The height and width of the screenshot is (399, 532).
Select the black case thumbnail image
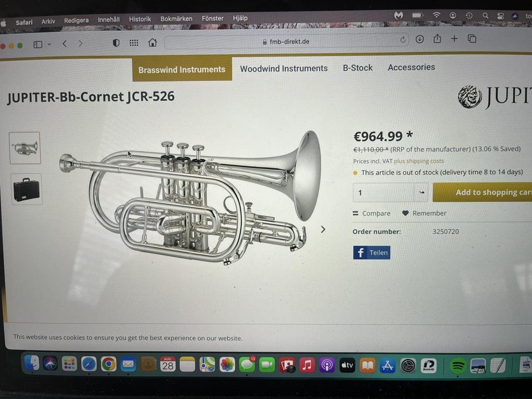[x=27, y=189]
